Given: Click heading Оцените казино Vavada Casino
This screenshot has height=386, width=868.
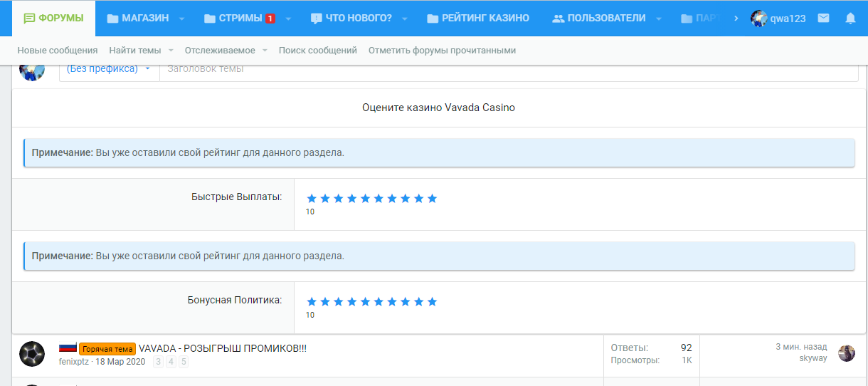Looking at the screenshot, I should 438,108.
